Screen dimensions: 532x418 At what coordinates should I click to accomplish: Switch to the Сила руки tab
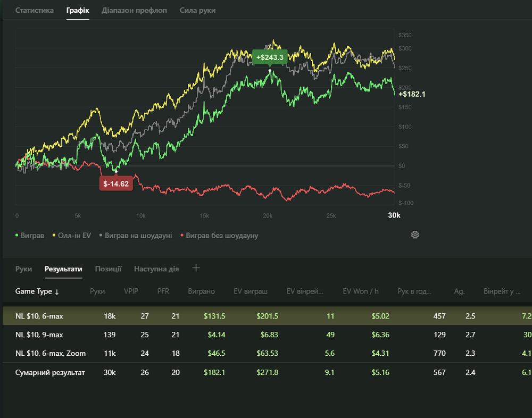197,11
